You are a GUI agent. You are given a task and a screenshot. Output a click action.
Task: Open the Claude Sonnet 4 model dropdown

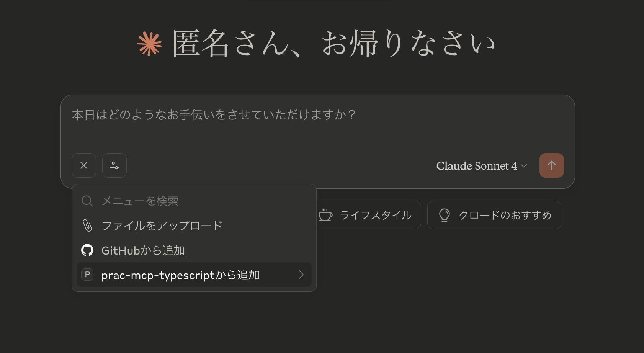coord(482,166)
